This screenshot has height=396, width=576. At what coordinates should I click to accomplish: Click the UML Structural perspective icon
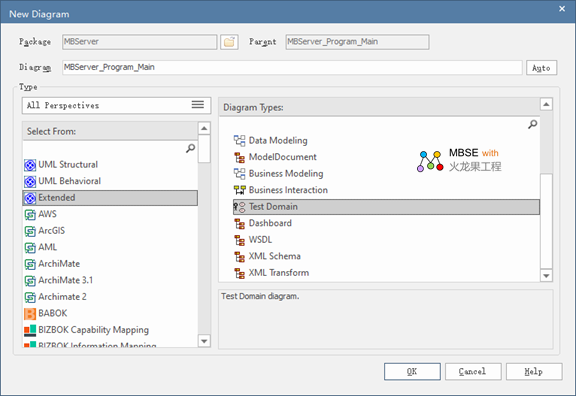30,165
